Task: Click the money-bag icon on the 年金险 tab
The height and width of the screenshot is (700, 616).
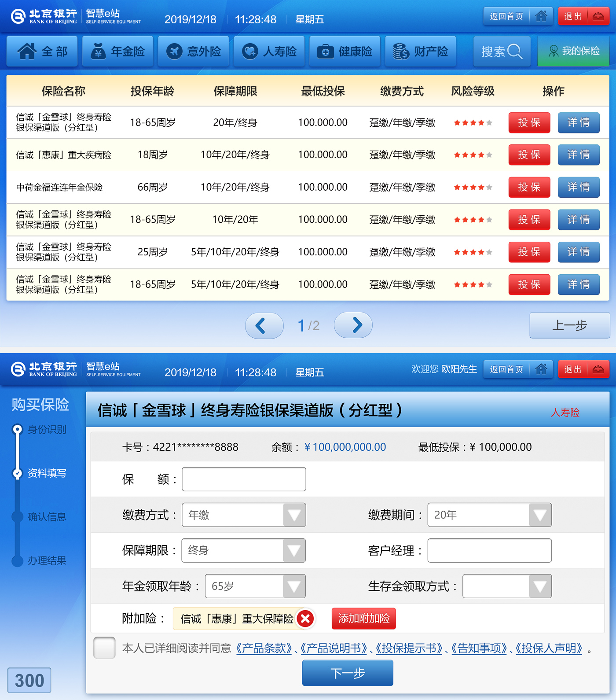Action: tap(98, 51)
